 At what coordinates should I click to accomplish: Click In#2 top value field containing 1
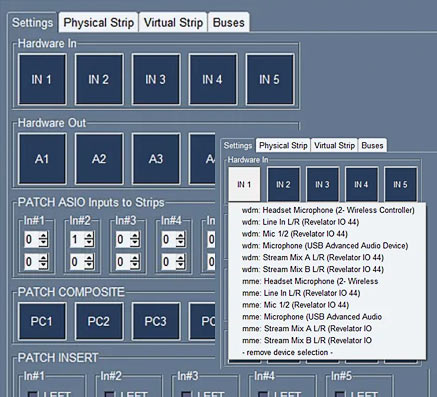[x=77, y=239]
